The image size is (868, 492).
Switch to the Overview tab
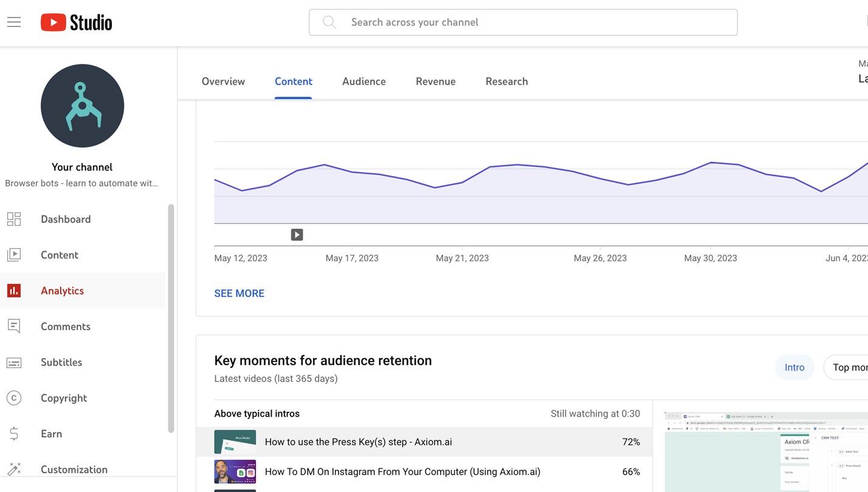coord(223,81)
